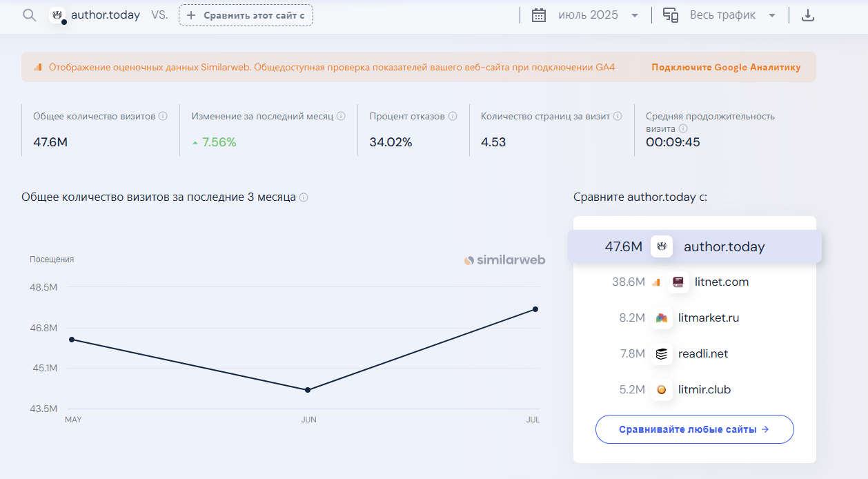The image size is (868, 479).
Task: Click info icon next to 3-month visits heading
Action: coord(304,197)
